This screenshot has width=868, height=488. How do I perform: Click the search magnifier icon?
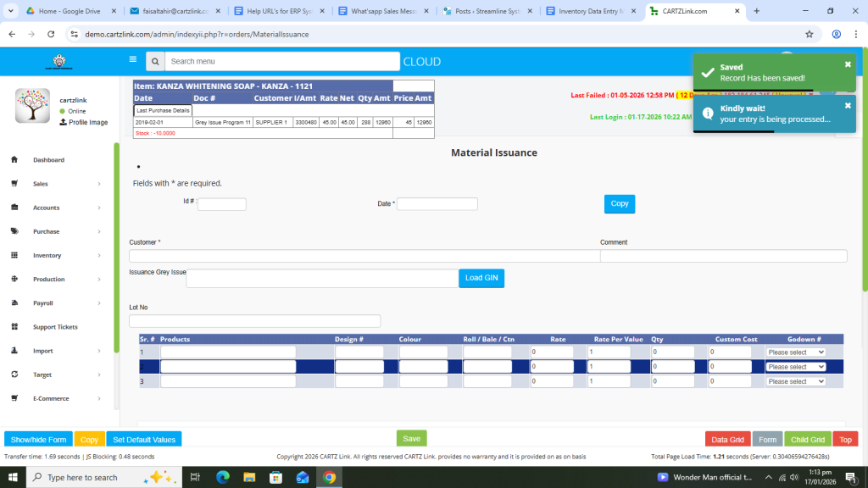coord(154,62)
